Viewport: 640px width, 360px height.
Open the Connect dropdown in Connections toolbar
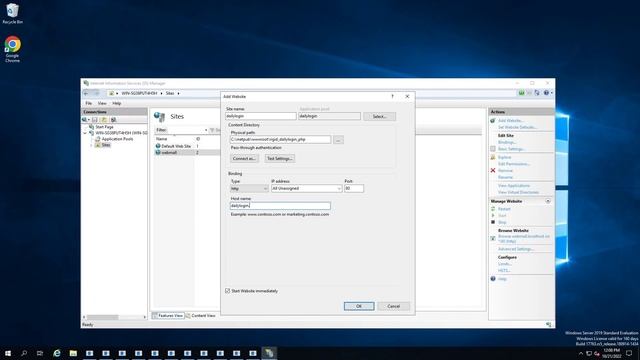86,120
